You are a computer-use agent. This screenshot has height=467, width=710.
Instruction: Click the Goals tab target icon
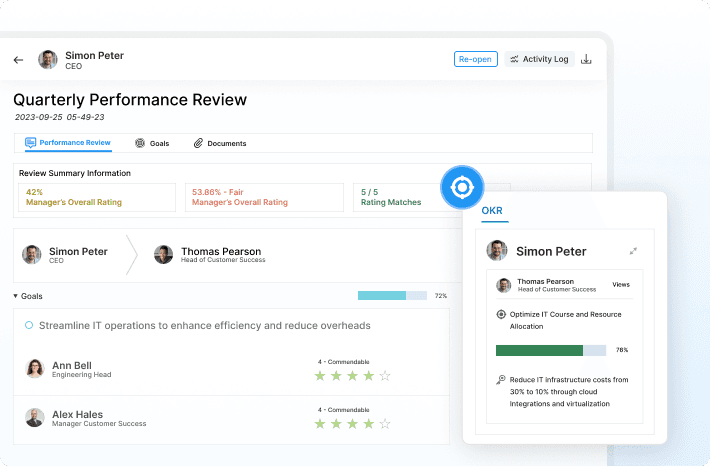pyautogui.click(x=140, y=143)
